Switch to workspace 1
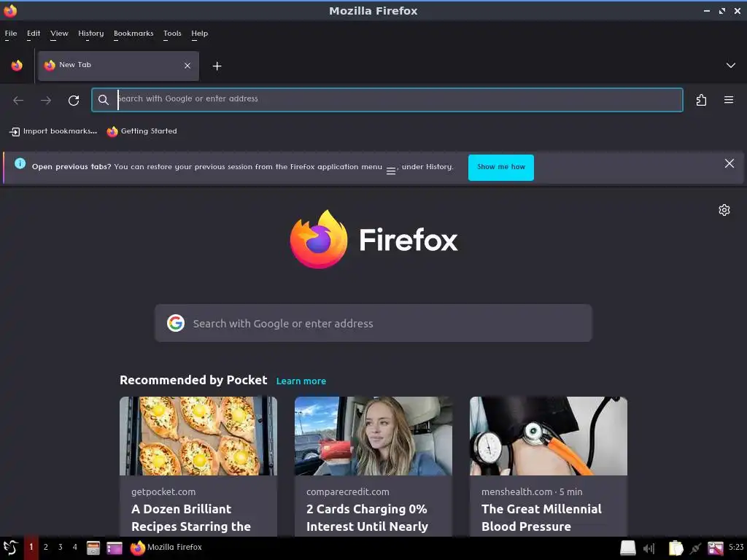 31,547
